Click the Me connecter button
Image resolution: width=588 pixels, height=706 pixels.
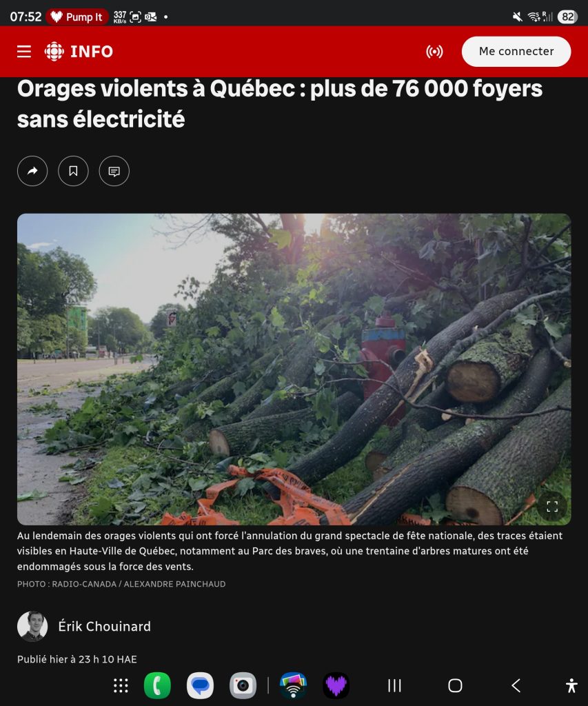tap(516, 51)
